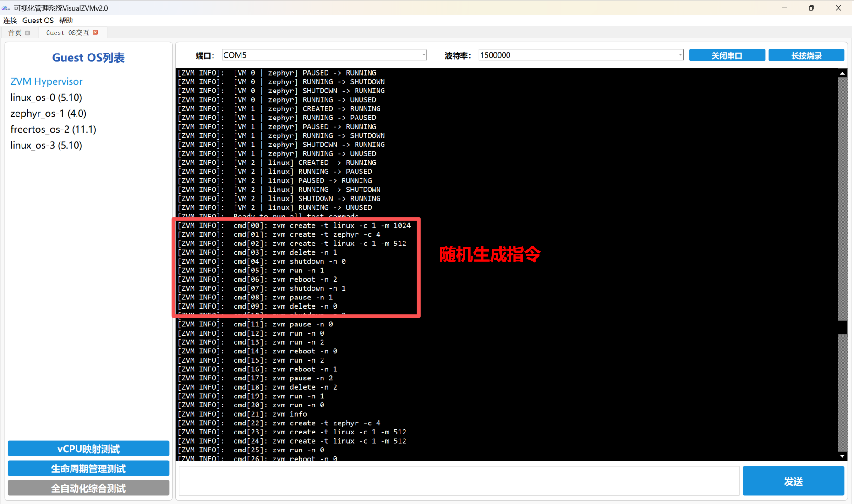Click the 关闭串口 button
This screenshot has width=854, height=504.
pos(727,55)
